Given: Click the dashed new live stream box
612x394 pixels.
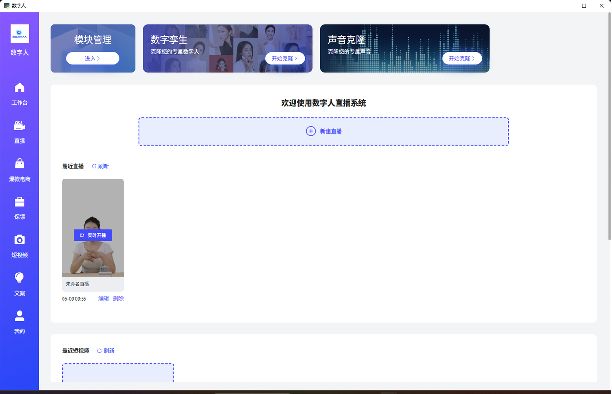Looking at the screenshot, I should [324, 131].
